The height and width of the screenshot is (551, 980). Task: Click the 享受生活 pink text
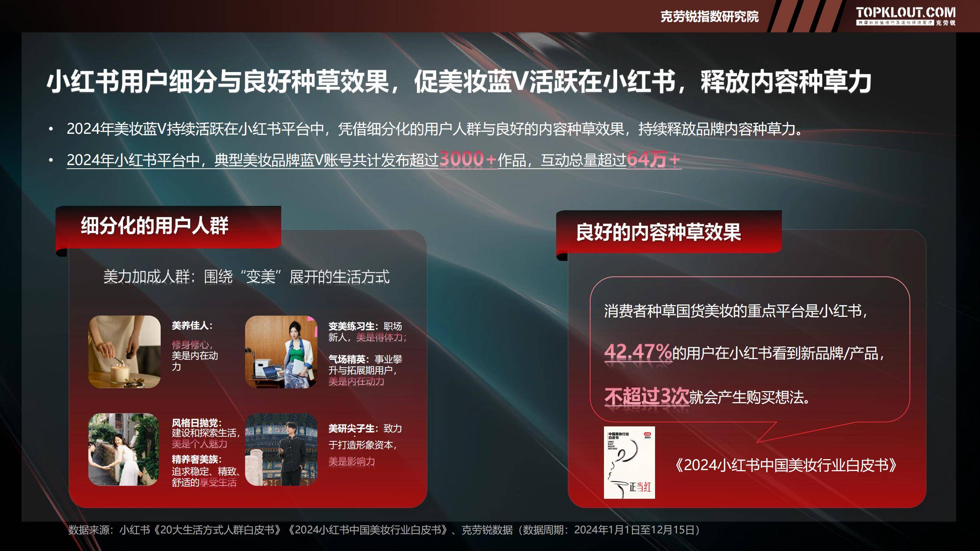pos(218,482)
